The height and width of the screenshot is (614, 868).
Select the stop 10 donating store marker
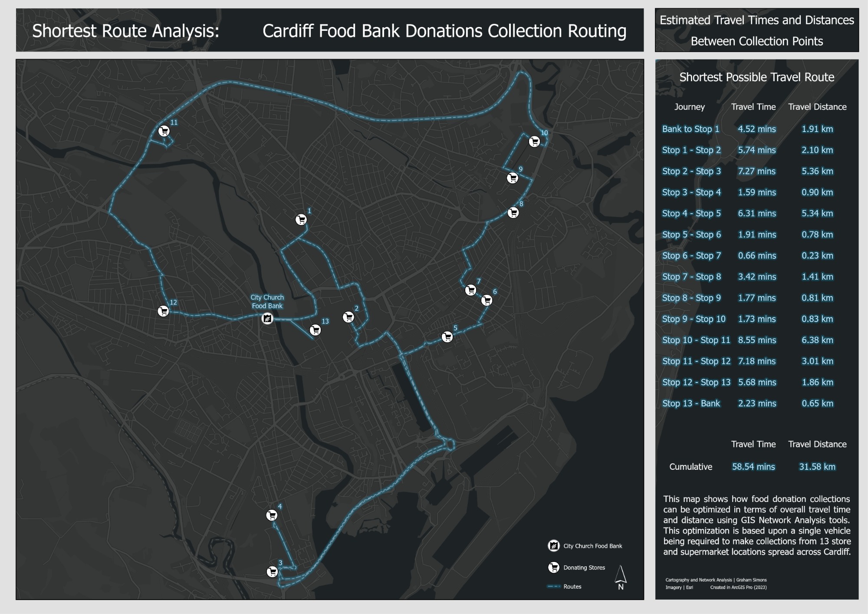point(534,141)
